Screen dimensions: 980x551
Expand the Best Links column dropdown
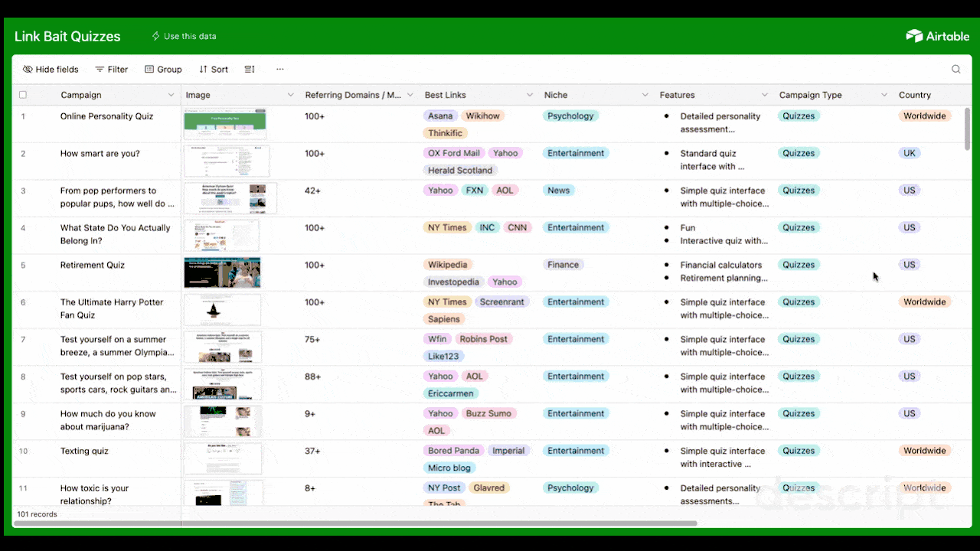point(529,95)
